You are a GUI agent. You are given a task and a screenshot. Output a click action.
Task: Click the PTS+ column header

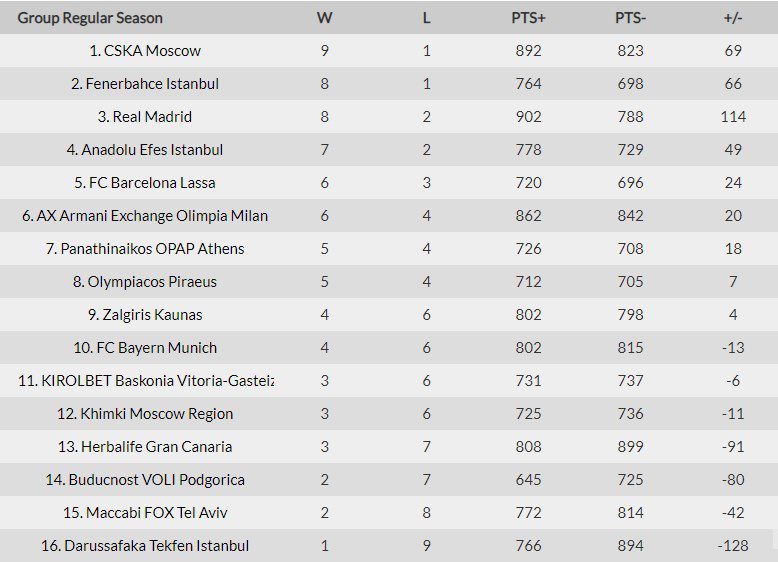[528, 18]
